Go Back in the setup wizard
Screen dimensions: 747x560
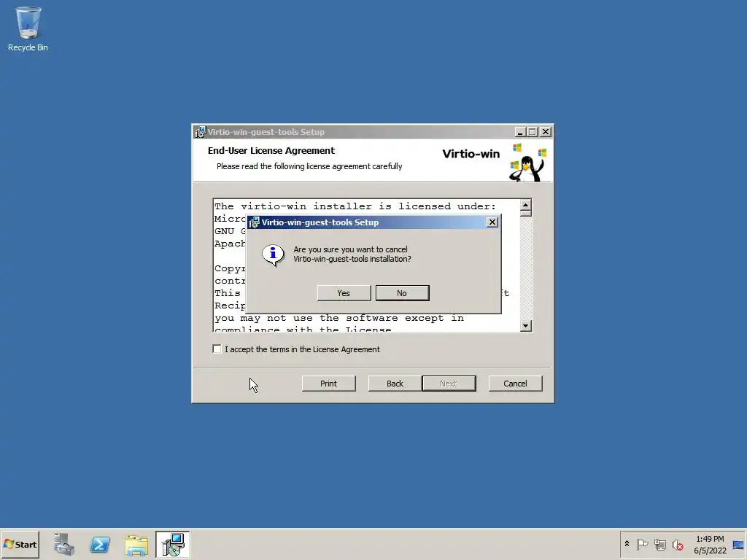pyautogui.click(x=395, y=384)
